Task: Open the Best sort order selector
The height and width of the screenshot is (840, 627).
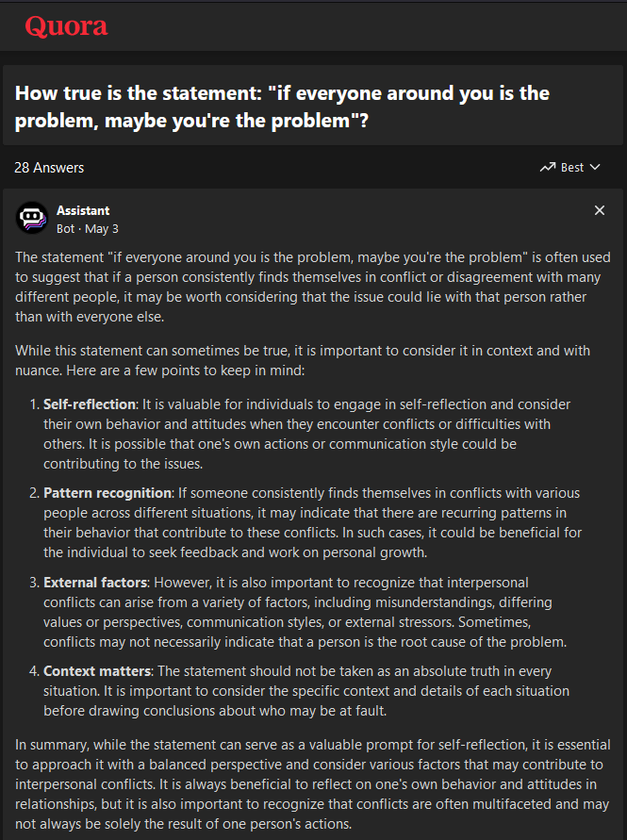Action: coord(569,168)
